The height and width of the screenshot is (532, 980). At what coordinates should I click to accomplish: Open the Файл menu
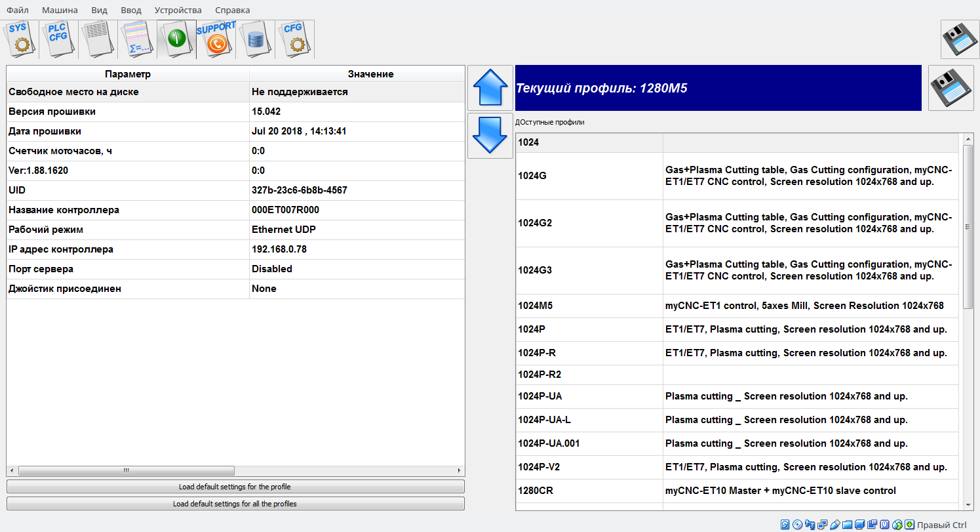click(17, 10)
